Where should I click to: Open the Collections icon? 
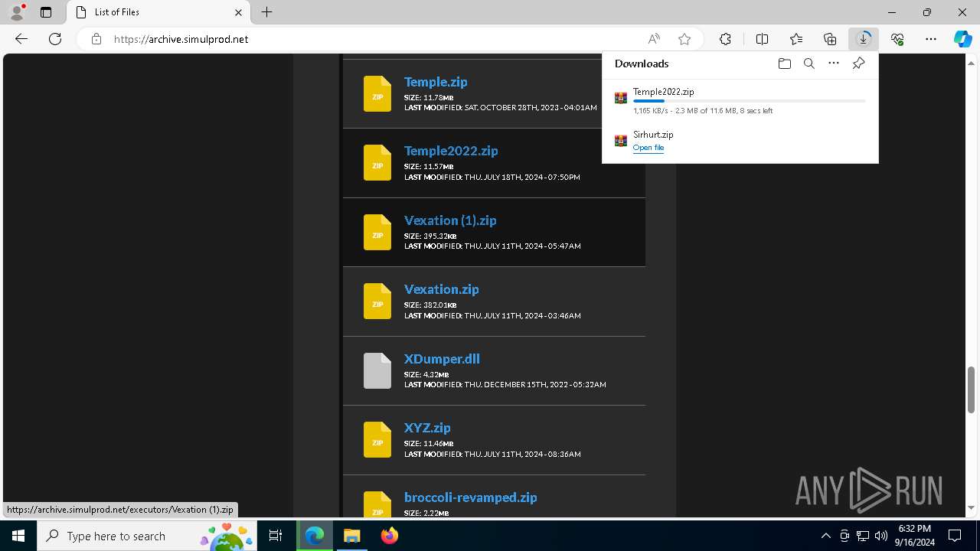(830, 39)
